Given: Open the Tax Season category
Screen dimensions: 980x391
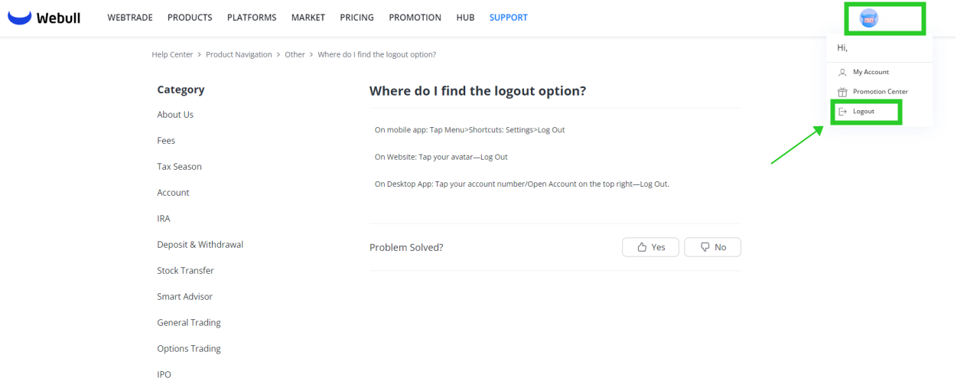Looking at the screenshot, I should pos(179,167).
